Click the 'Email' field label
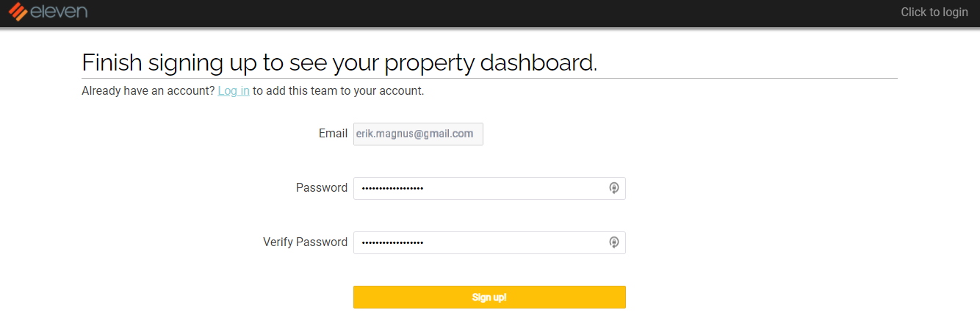 (x=333, y=134)
